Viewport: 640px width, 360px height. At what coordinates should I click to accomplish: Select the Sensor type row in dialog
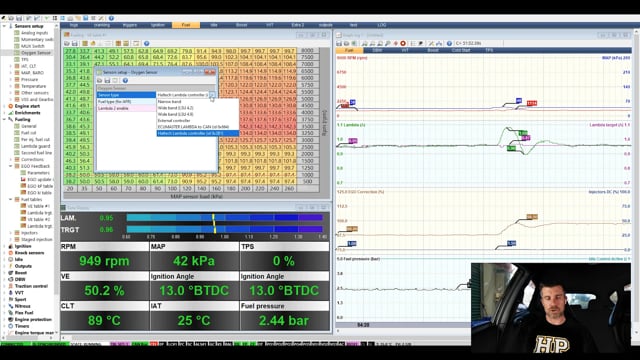pos(126,95)
